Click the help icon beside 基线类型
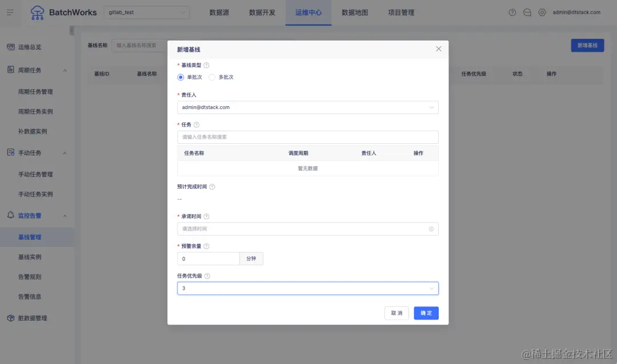617x364 pixels. [x=206, y=65]
